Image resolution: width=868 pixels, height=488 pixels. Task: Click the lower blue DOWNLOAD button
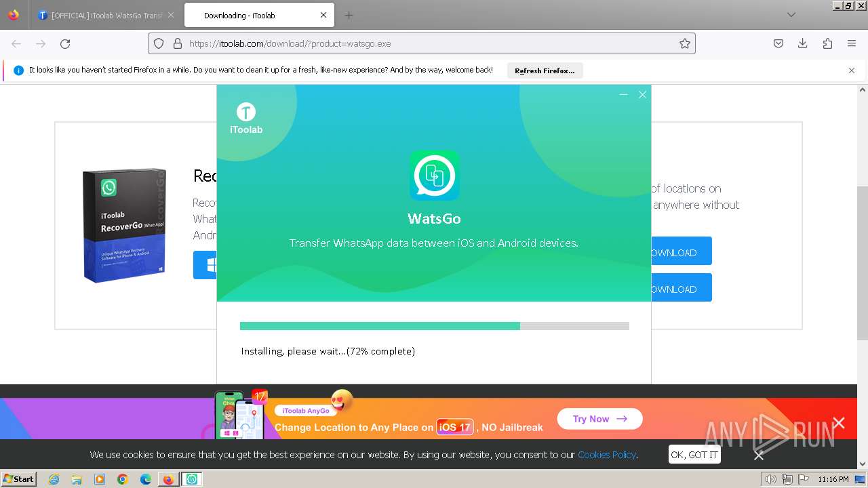(x=681, y=289)
